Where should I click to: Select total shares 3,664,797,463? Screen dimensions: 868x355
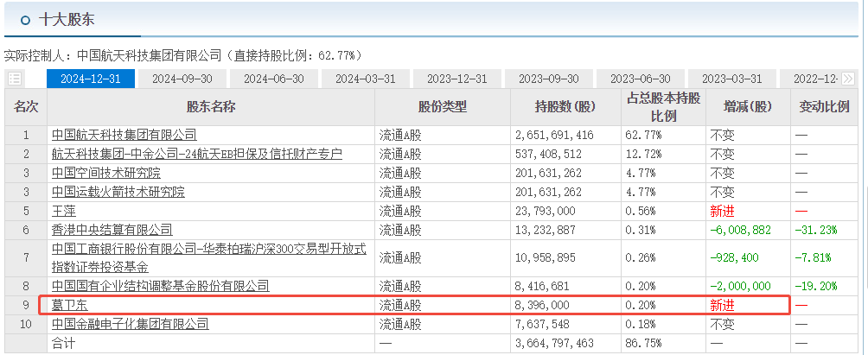pyautogui.click(x=554, y=343)
